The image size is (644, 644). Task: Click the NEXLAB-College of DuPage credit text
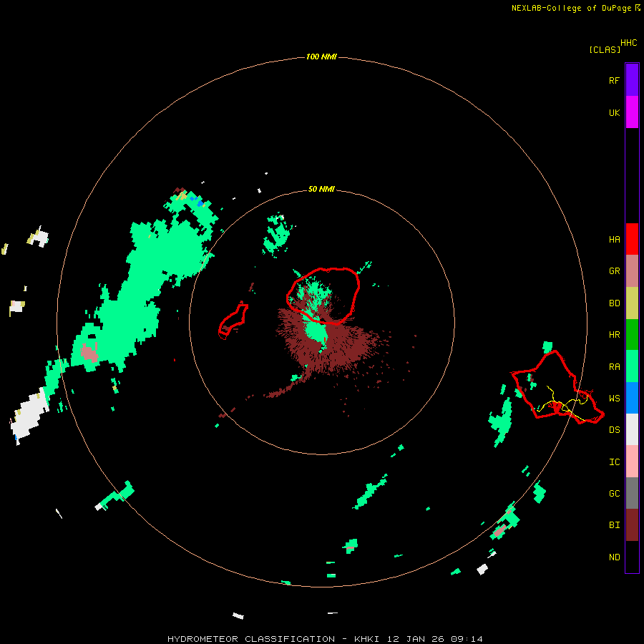click(571, 8)
